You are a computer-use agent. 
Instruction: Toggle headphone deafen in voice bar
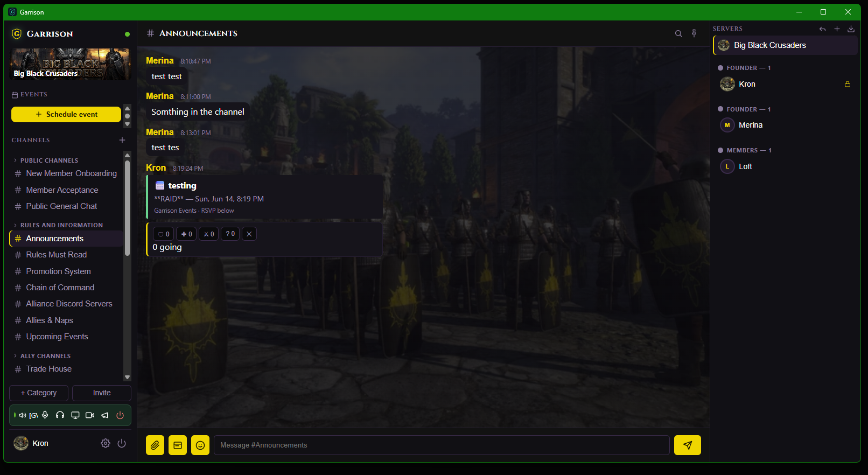tap(60, 415)
